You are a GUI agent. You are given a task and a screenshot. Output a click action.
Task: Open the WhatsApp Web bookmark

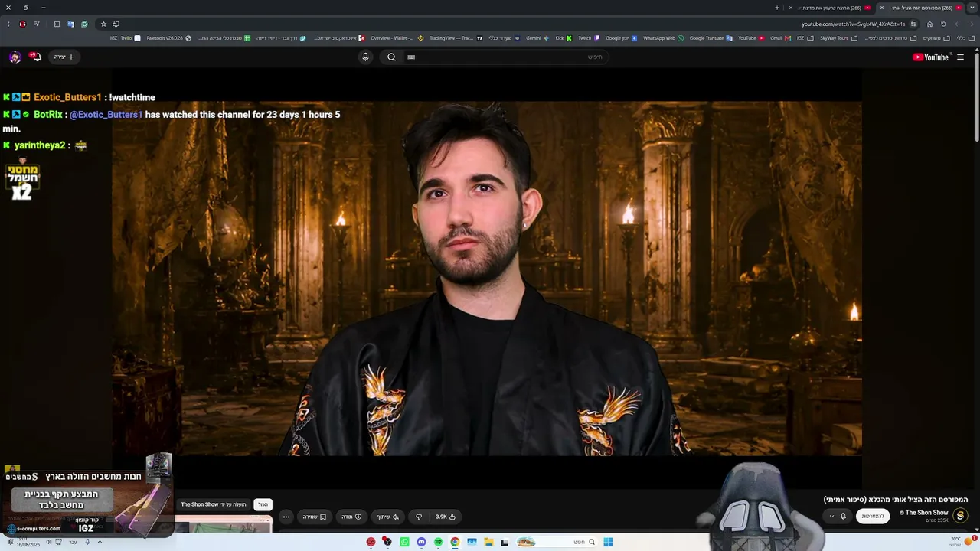pyautogui.click(x=663, y=38)
